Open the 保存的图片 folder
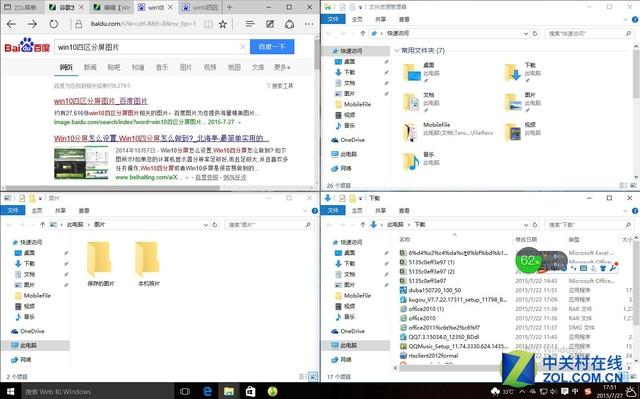 pyautogui.click(x=99, y=263)
